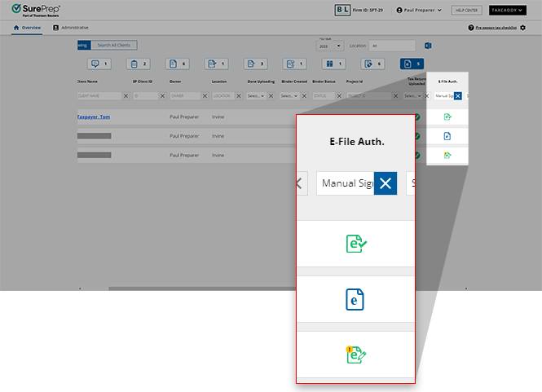Screen dimensions: 542x392
Task: Clear the Done Uploading filter
Action: 271,96
